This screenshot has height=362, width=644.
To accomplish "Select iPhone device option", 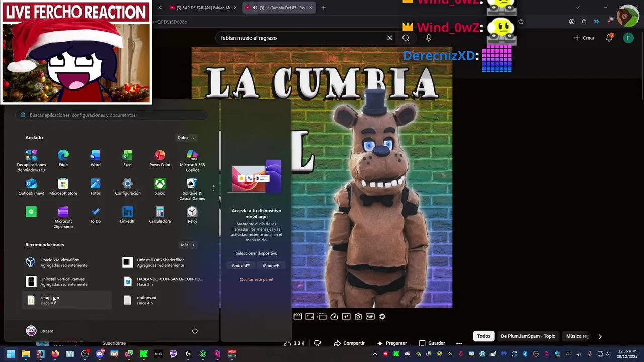I will click(271, 265).
